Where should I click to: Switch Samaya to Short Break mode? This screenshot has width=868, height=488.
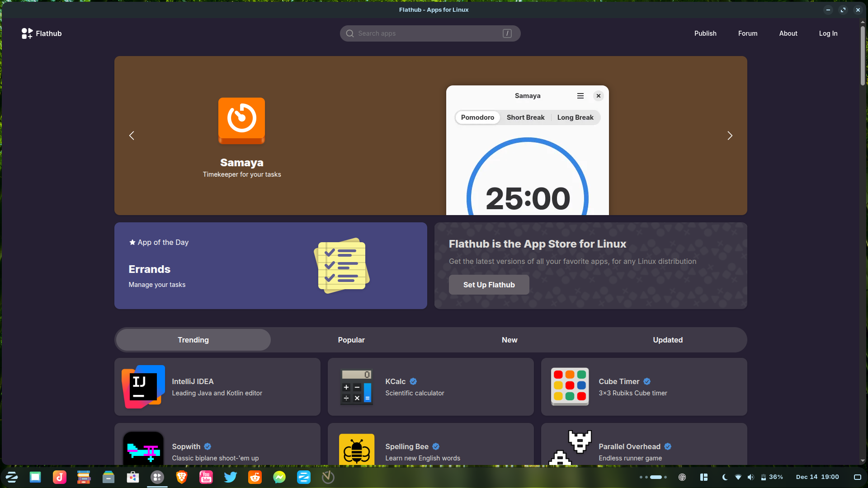coord(525,117)
